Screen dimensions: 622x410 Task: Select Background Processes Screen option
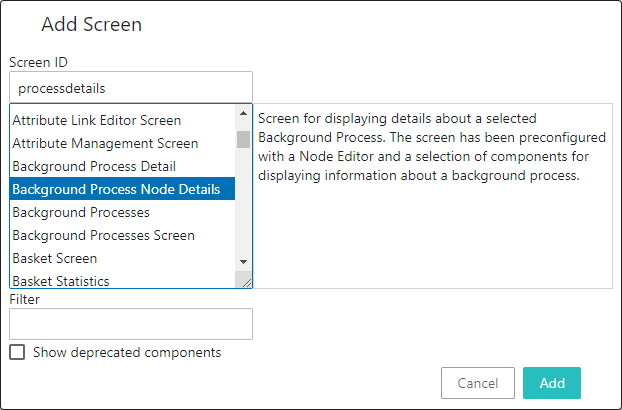[x=103, y=235]
